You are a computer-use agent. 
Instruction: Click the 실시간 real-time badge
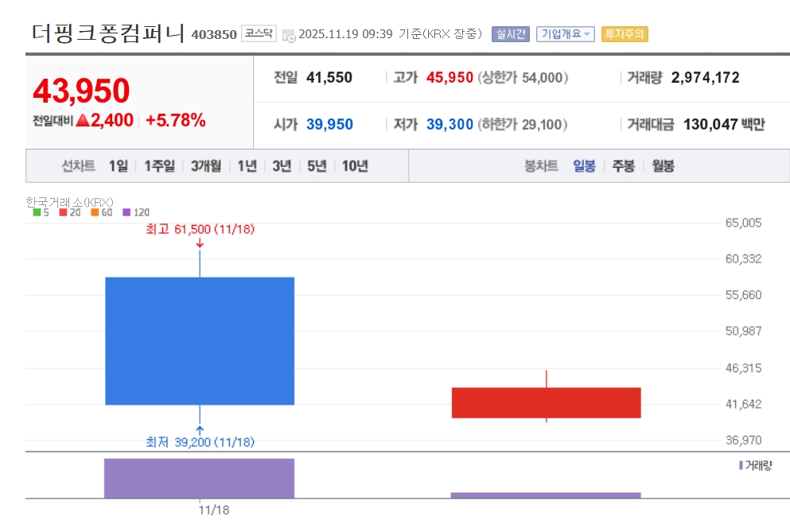tap(511, 34)
